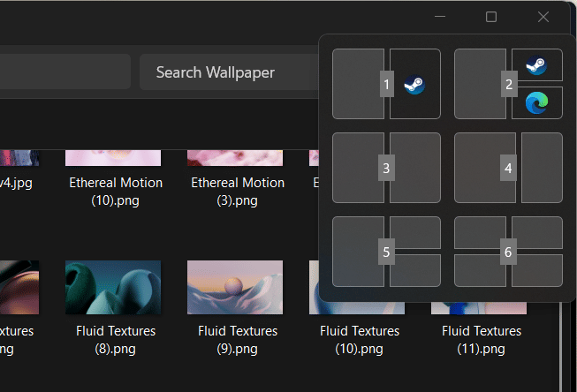The width and height of the screenshot is (577, 392).
Task: Click the Fluid Textures (11).png file name
Action: click(482, 340)
